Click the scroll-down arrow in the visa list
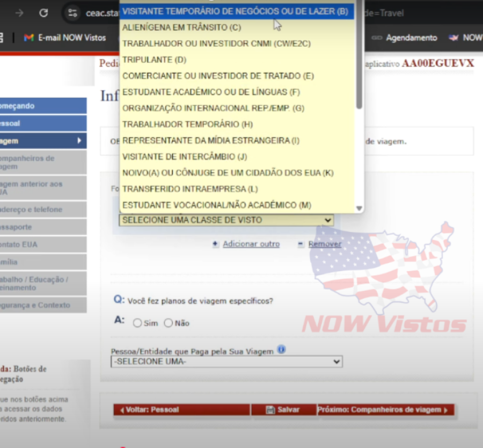The width and height of the screenshot is (483, 448). 358,208
